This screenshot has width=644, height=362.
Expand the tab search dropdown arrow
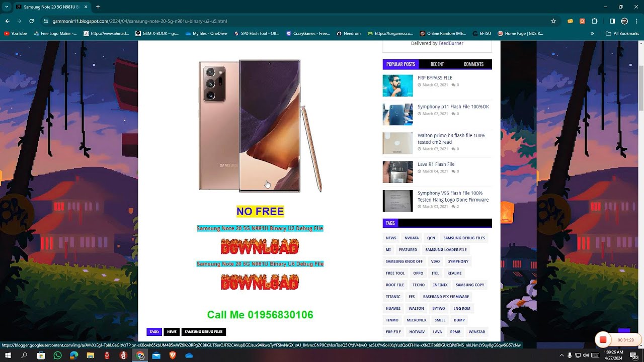[7, 7]
